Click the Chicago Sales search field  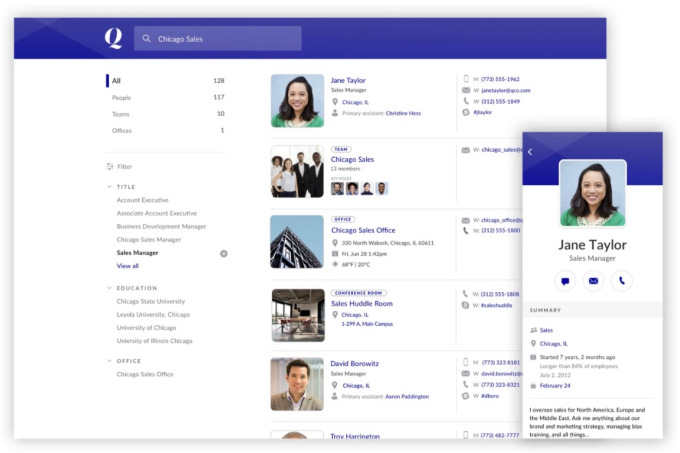pyautogui.click(x=225, y=39)
